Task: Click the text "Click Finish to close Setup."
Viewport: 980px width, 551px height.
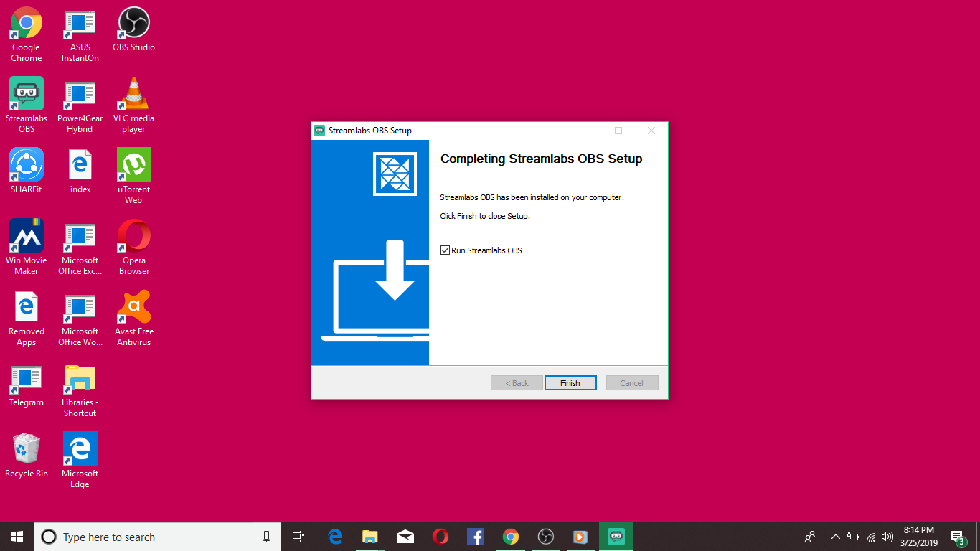Action: coord(485,216)
